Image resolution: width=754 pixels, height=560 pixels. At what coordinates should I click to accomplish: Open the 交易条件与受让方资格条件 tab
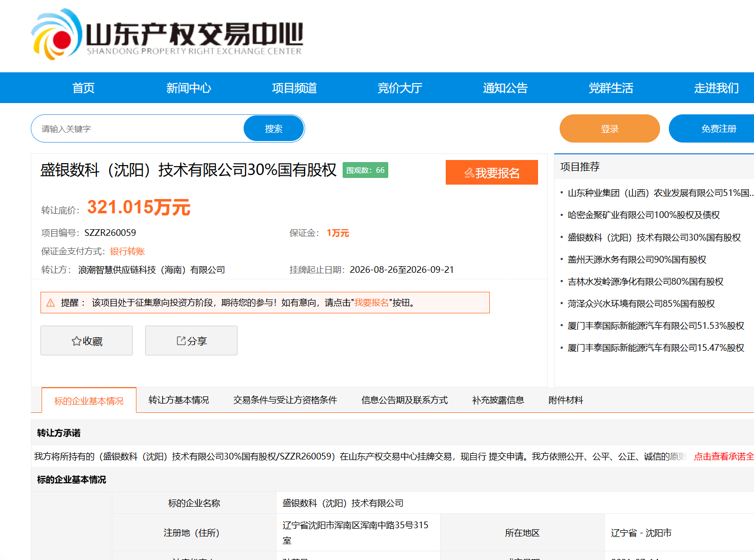point(285,400)
